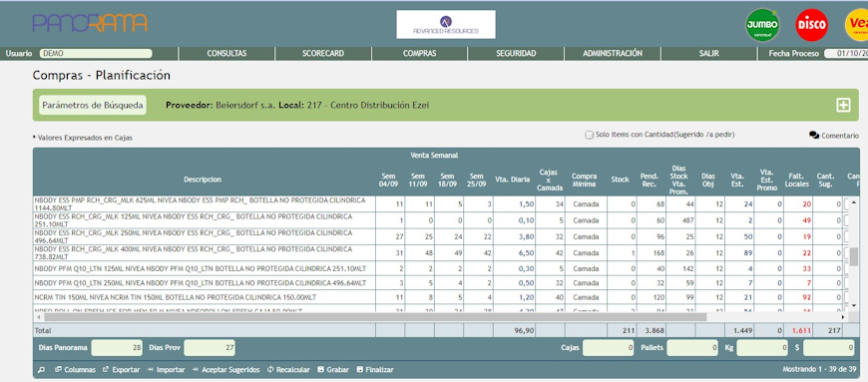Click the Venta Semanal group header
The image size is (868, 382).
pyautogui.click(x=434, y=155)
